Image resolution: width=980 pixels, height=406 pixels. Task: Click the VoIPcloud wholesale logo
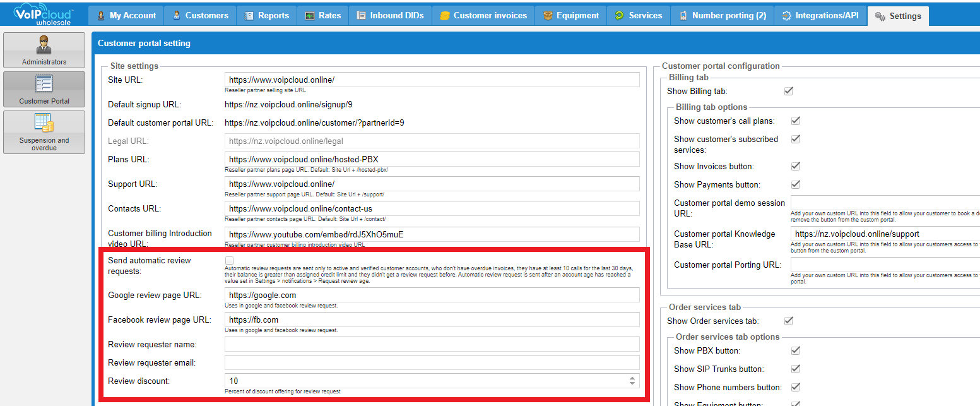(x=43, y=15)
